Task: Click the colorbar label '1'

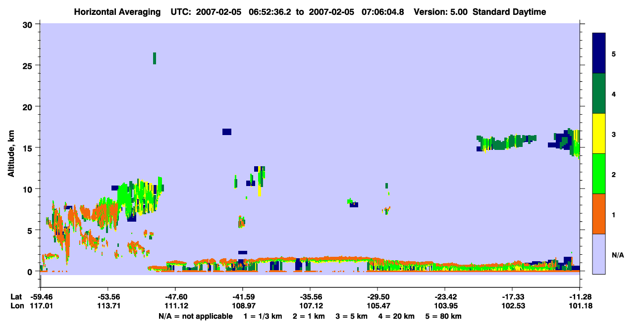Action: 614,215
